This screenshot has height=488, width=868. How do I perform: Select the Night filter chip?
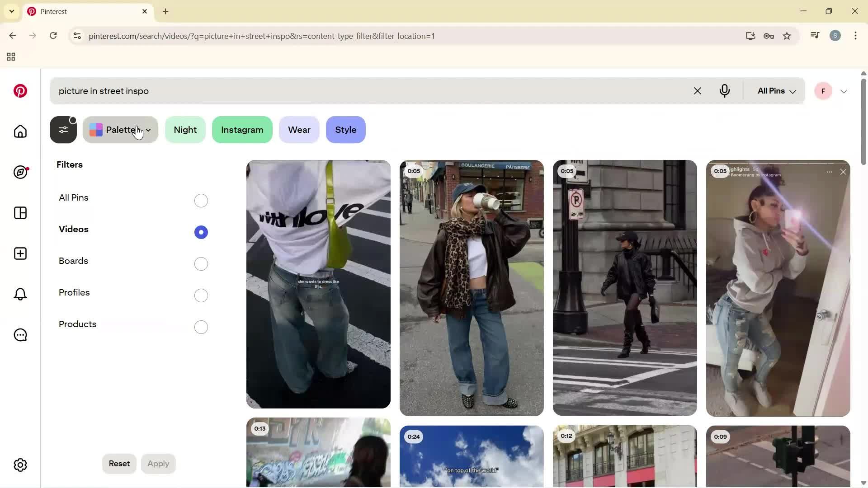185,130
